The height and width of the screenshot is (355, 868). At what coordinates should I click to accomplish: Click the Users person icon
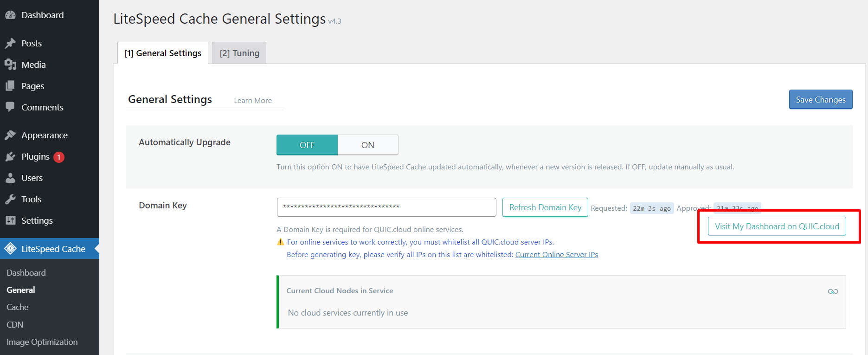pyautogui.click(x=10, y=178)
